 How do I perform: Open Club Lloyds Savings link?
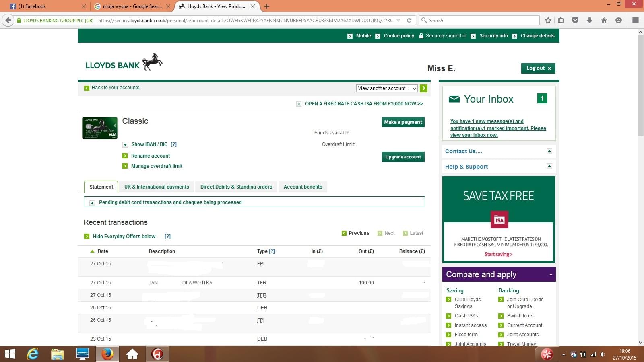(467, 303)
